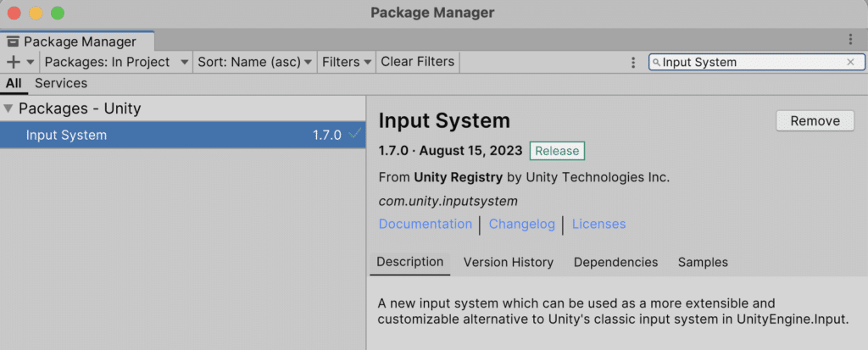Viewport: 868px width, 350px height.
Task: Switch to the Services tab
Action: [x=61, y=83]
